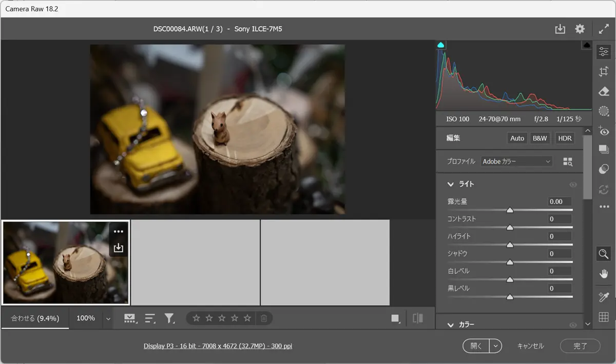Toggle full screen mode icon
This screenshot has height=364, width=616.
(604, 29)
